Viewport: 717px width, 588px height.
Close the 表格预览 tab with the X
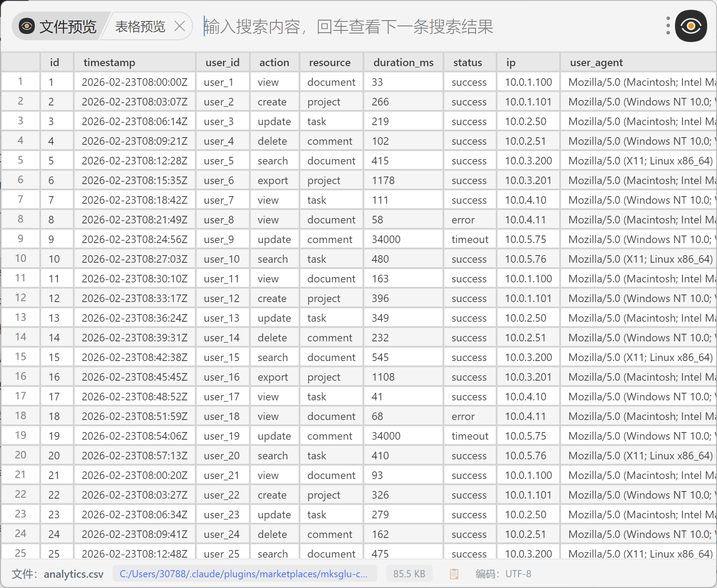(180, 26)
